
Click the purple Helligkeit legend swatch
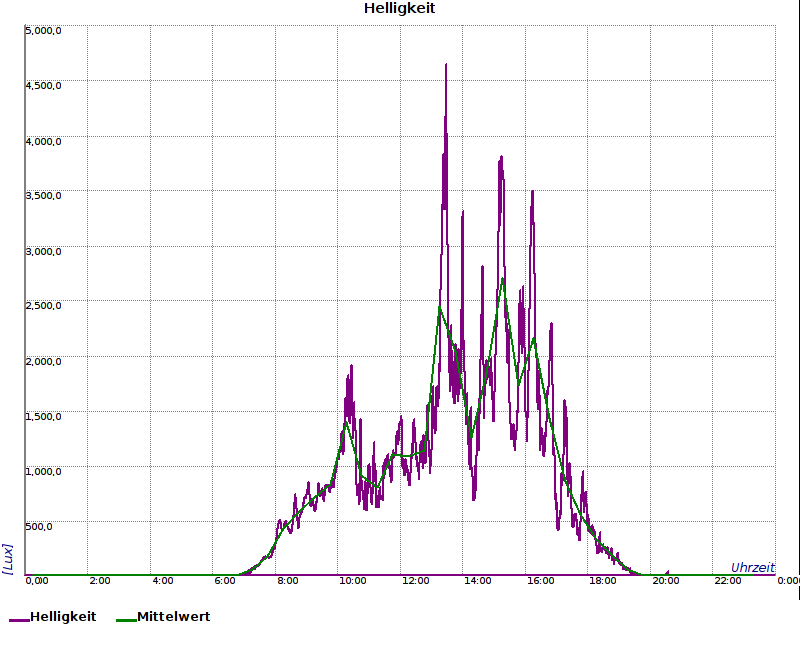[x=19, y=620]
